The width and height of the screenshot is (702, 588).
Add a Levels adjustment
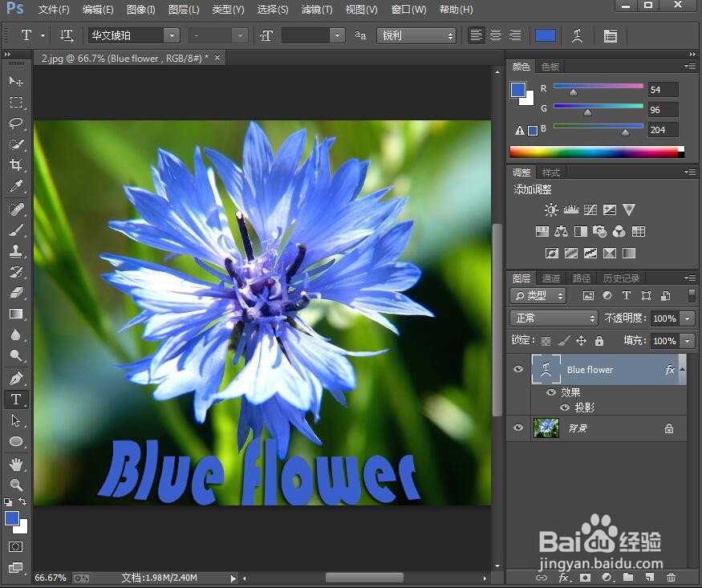[570, 209]
